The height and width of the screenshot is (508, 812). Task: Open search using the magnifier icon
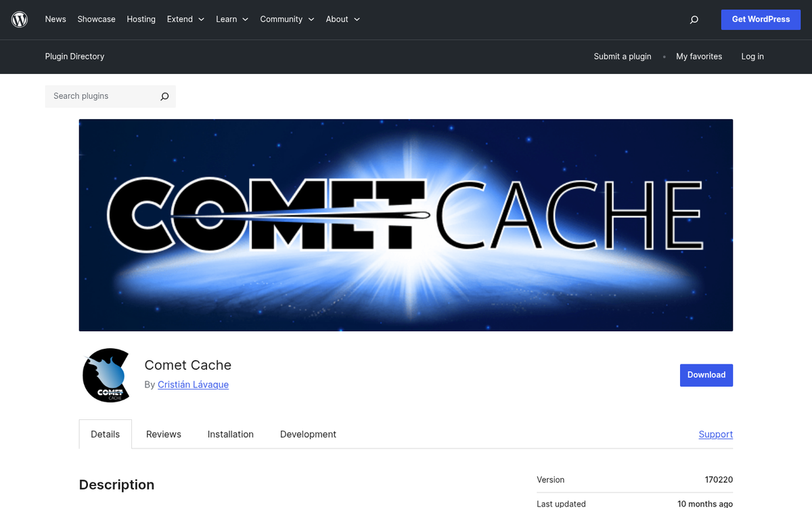tap(694, 20)
